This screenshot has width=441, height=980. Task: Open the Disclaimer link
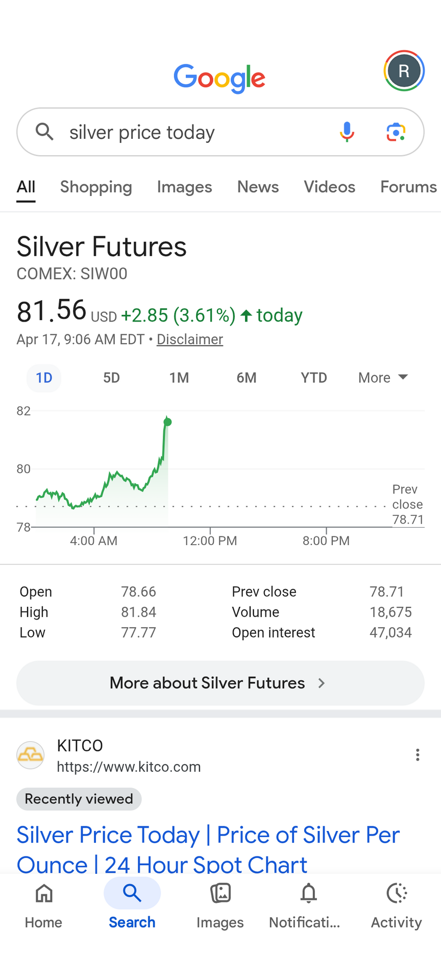(x=190, y=339)
